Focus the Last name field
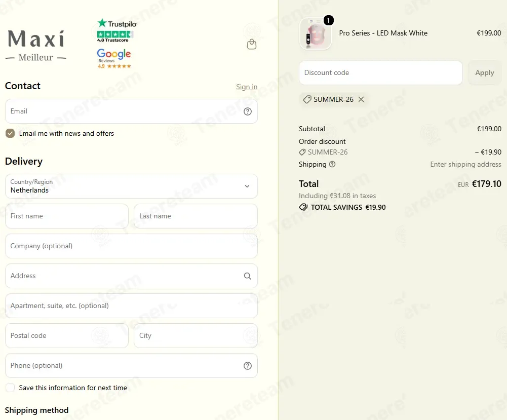The width and height of the screenshot is (507, 420). coord(196,216)
